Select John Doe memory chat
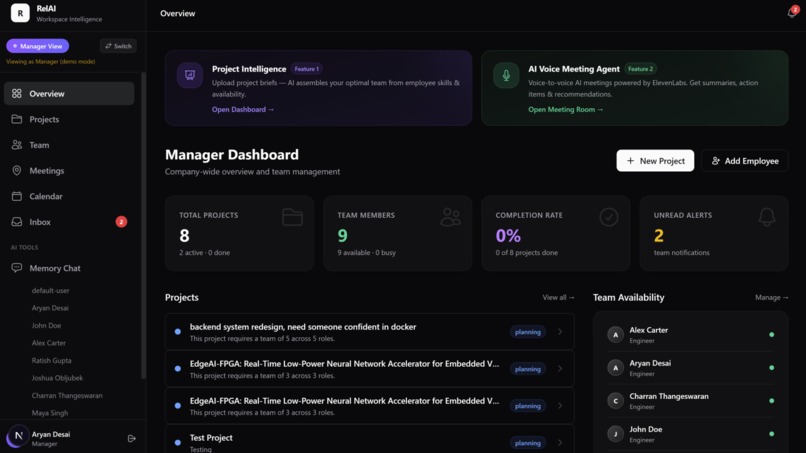The height and width of the screenshot is (453, 806). (x=46, y=325)
